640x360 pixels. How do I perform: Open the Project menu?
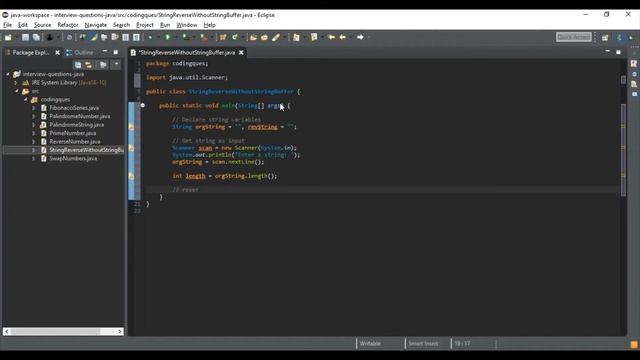coord(145,25)
